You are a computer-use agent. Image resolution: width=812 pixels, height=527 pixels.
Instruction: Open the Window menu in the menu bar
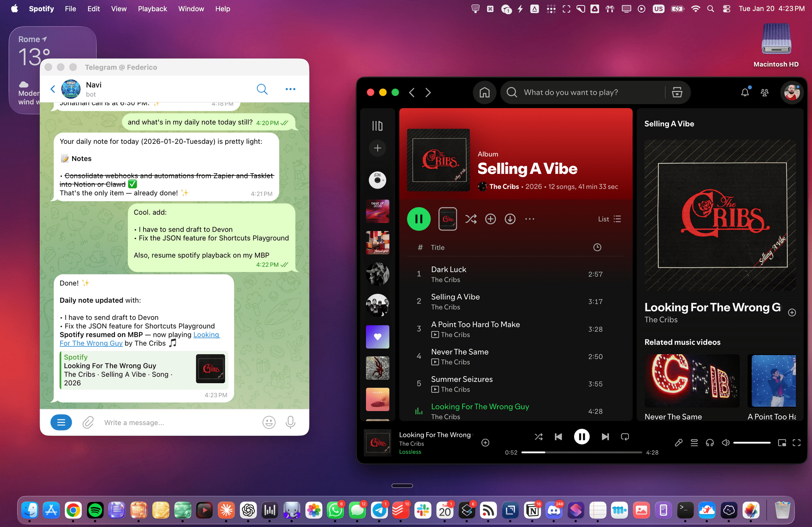(191, 8)
